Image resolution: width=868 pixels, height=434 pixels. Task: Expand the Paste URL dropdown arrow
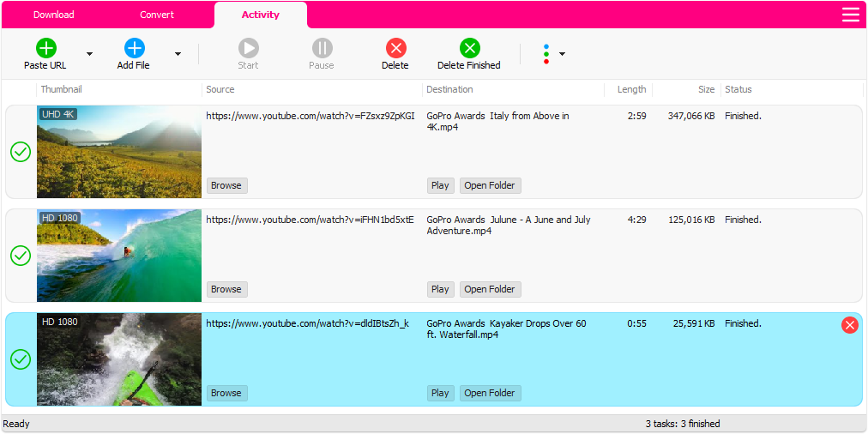pyautogui.click(x=89, y=54)
